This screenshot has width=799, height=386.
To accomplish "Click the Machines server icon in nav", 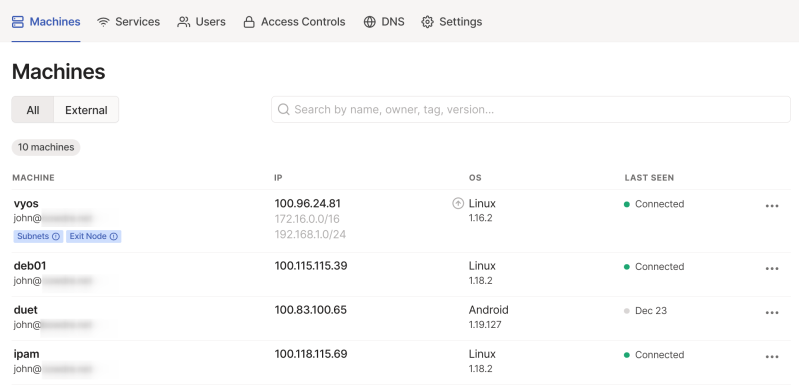I will point(17,22).
